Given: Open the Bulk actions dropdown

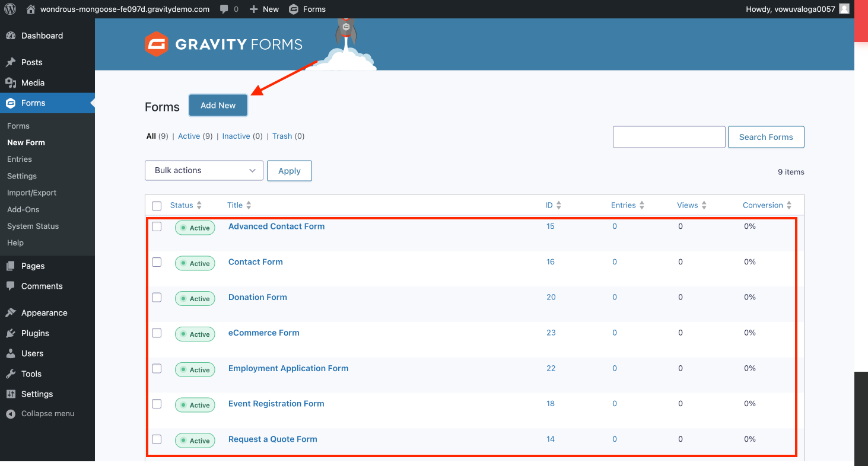Looking at the screenshot, I should [204, 171].
